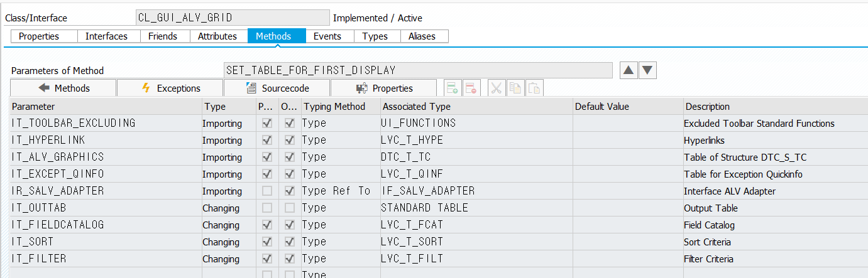Viewport: 868px width, 278px height.
Task: Toggle pass-by-value checkbox for IR_SALV_ADAPTER
Action: (x=267, y=191)
